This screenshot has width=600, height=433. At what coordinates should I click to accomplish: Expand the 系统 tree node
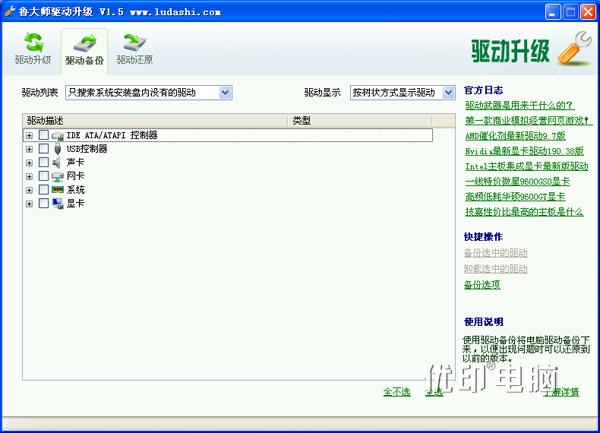pyautogui.click(x=29, y=190)
